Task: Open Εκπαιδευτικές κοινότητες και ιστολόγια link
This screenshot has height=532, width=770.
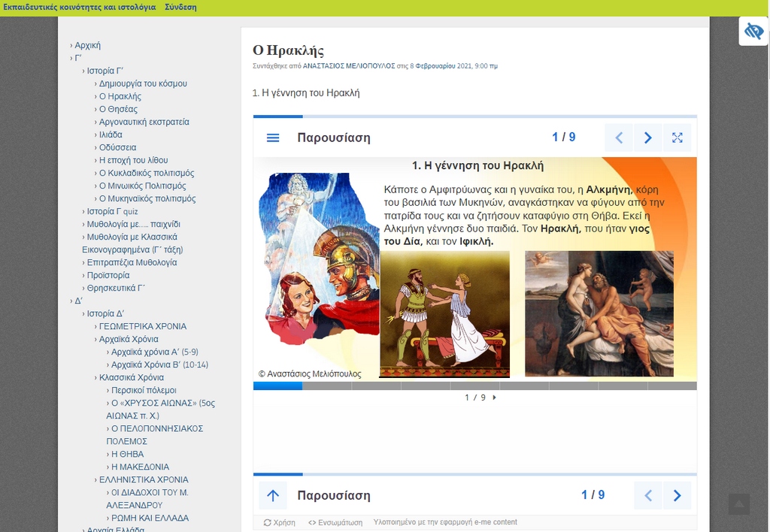Action: (80, 8)
